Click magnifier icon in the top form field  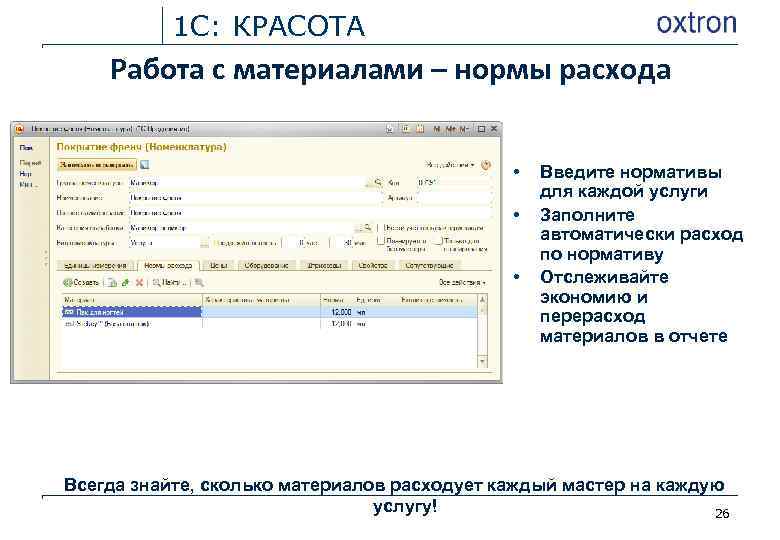coord(378,182)
